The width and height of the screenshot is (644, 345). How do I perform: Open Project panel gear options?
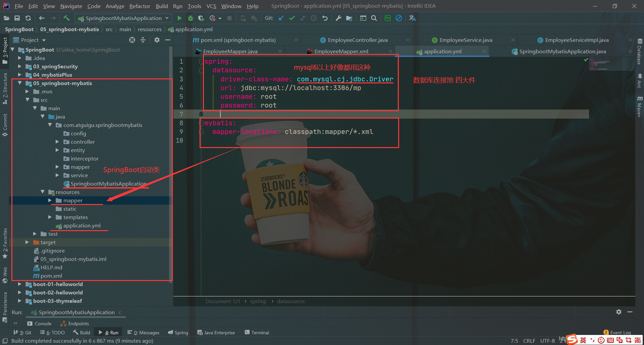click(157, 40)
